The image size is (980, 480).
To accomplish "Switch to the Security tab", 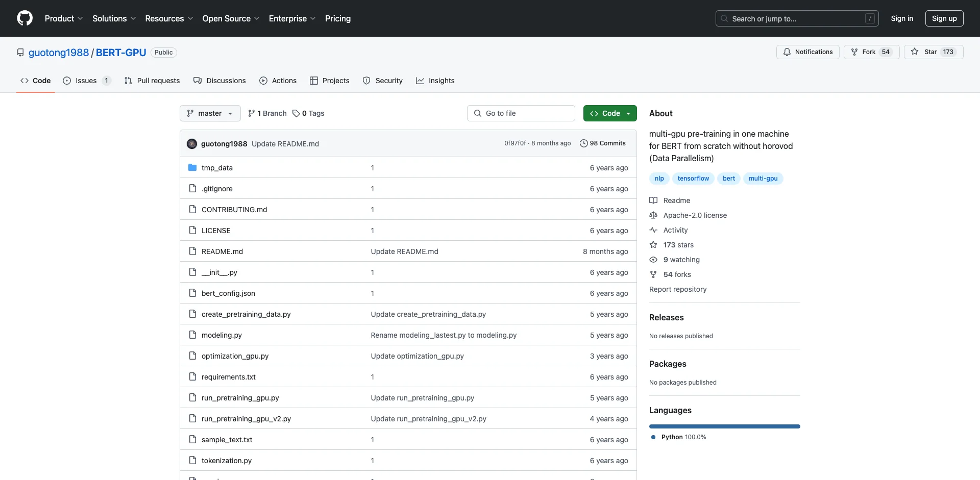I will click(382, 81).
